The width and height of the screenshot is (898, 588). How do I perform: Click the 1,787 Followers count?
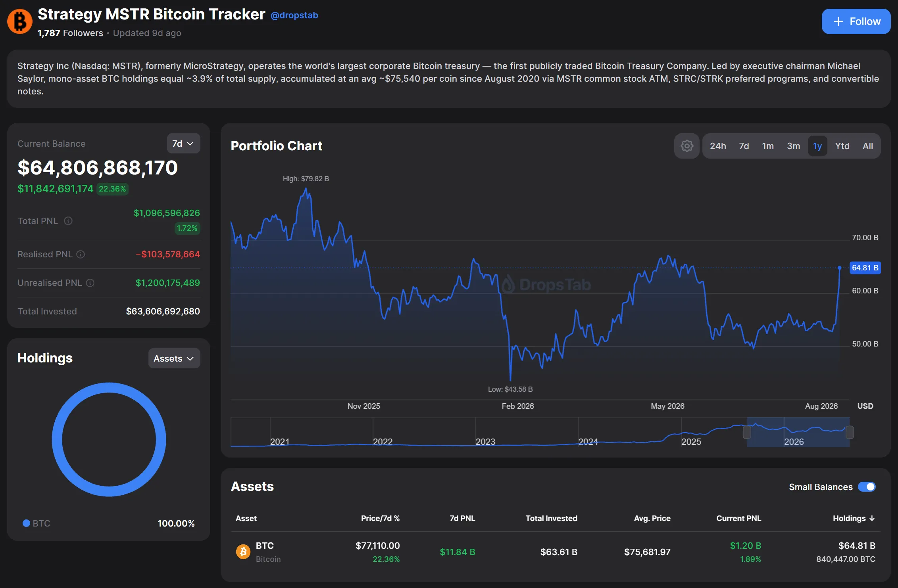(70, 33)
